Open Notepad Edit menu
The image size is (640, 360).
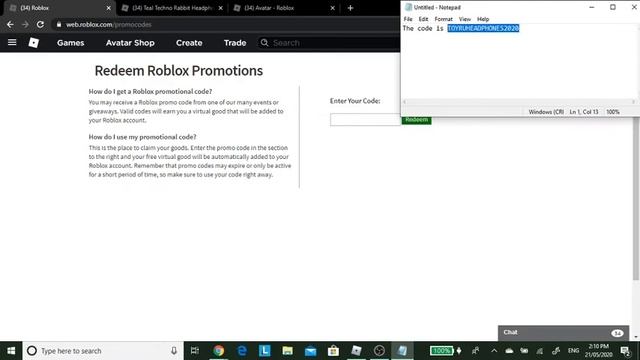point(423,19)
